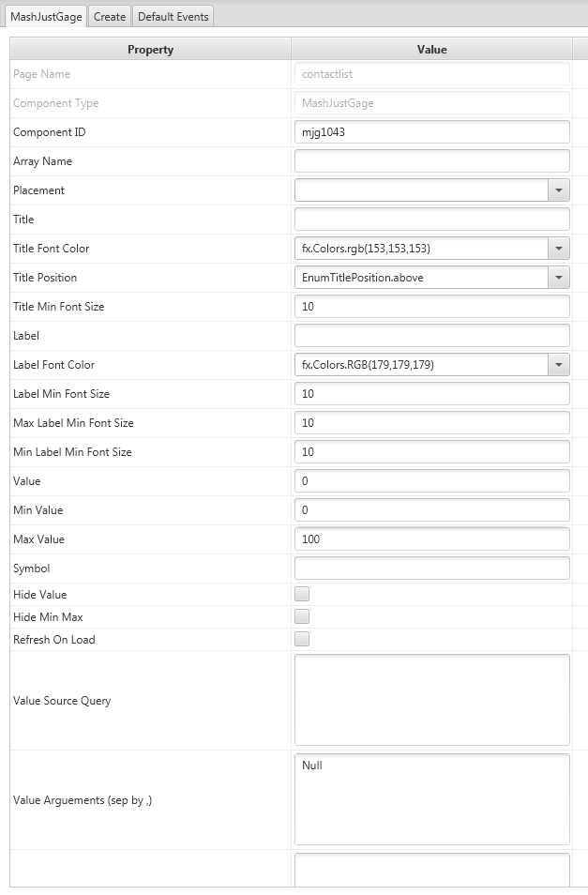Click the Title Min Font Size field
The width and height of the screenshot is (588, 895).
coord(431,307)
